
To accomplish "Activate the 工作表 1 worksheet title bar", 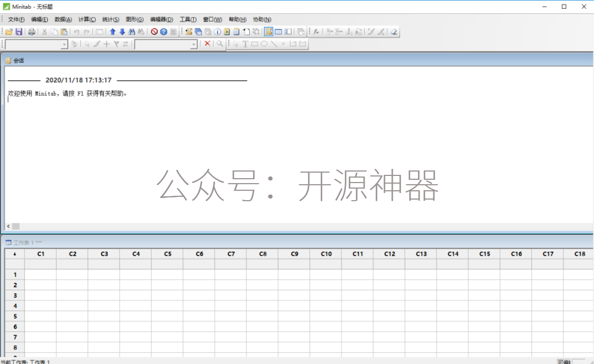I will click(297, 242).
